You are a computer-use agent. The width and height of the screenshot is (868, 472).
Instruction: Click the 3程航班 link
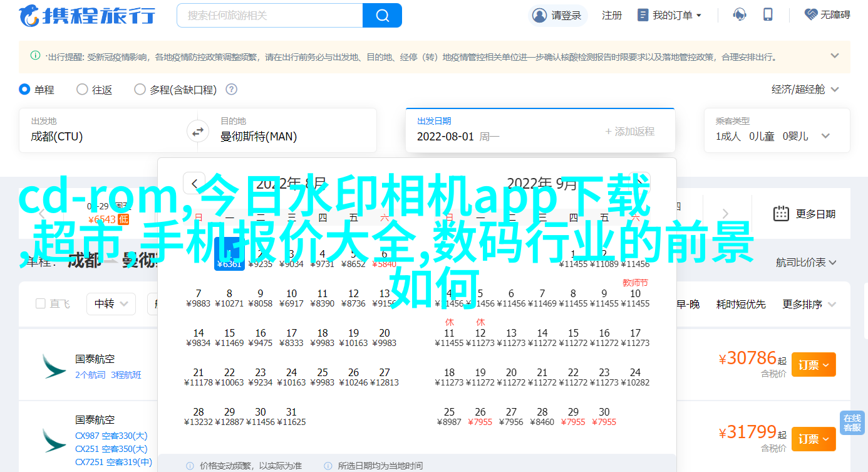127,375
